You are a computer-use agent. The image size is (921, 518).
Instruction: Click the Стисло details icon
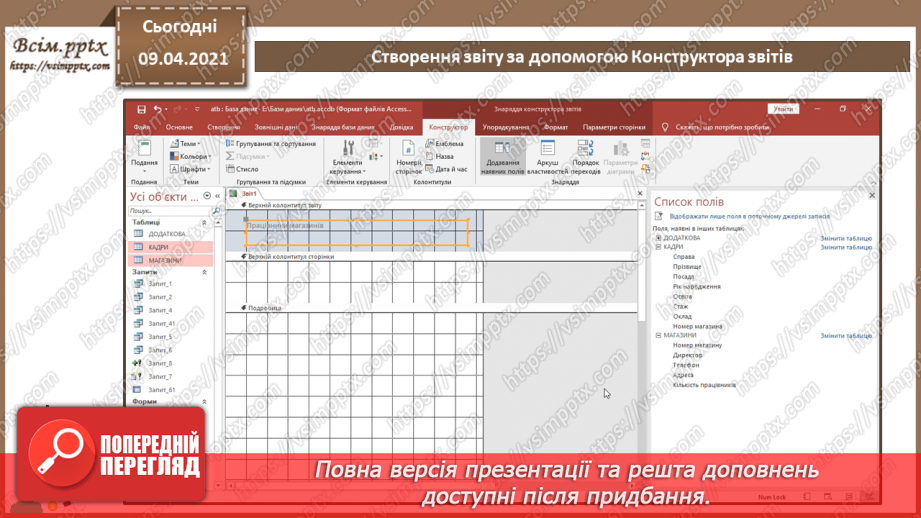(230, 169)
